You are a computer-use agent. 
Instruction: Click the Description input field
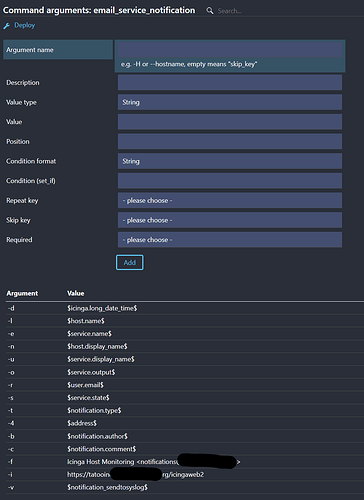[x=230, y=82]
